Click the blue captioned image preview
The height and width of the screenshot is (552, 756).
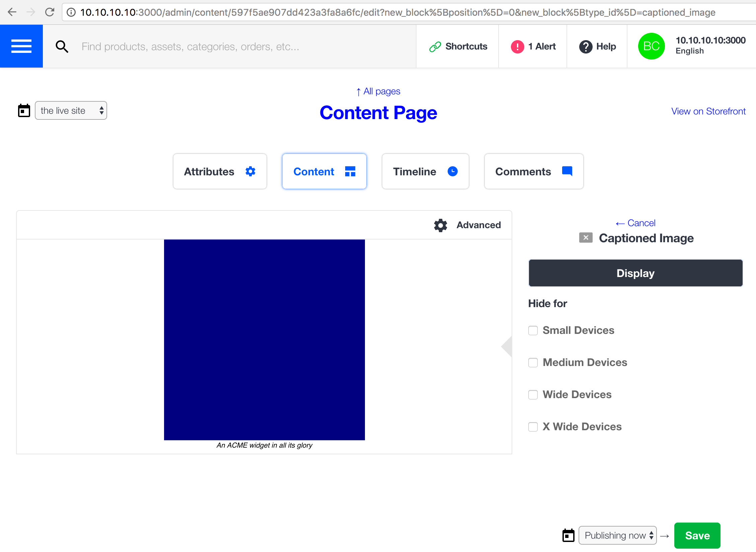pos(264,340)
